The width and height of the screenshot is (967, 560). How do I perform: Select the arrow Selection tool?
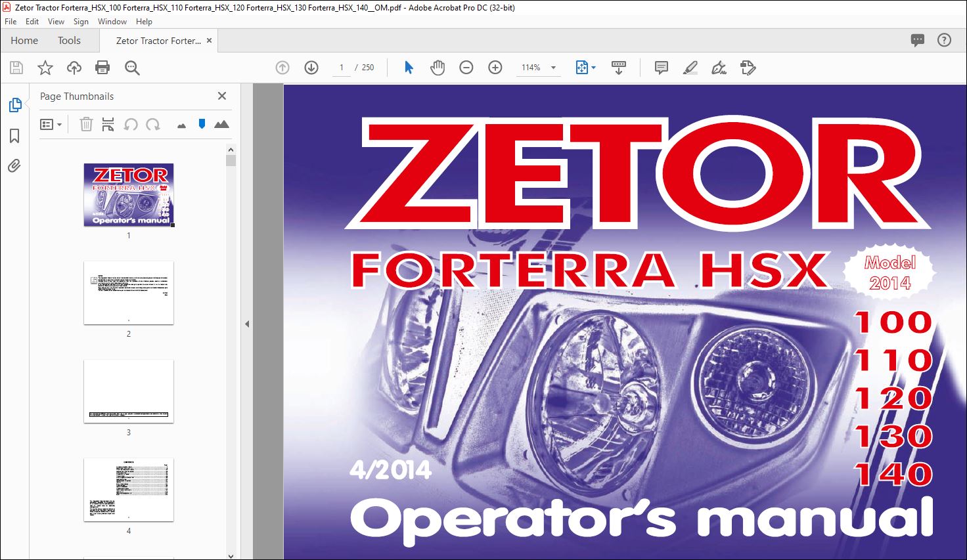tap(409, 68)
